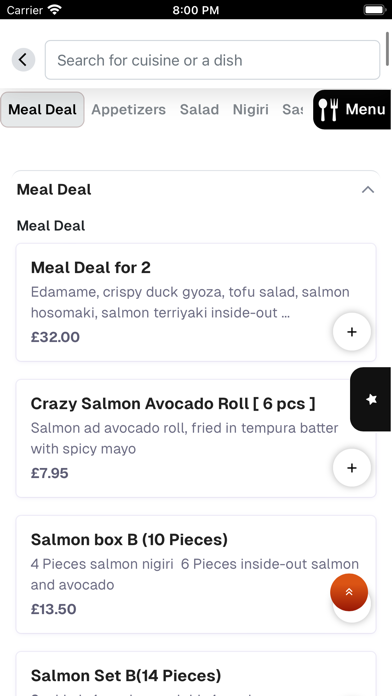392x696 pixels.
Task: Tap the Wi-Fi icon in status bar
Action: (x=55, y=9)
